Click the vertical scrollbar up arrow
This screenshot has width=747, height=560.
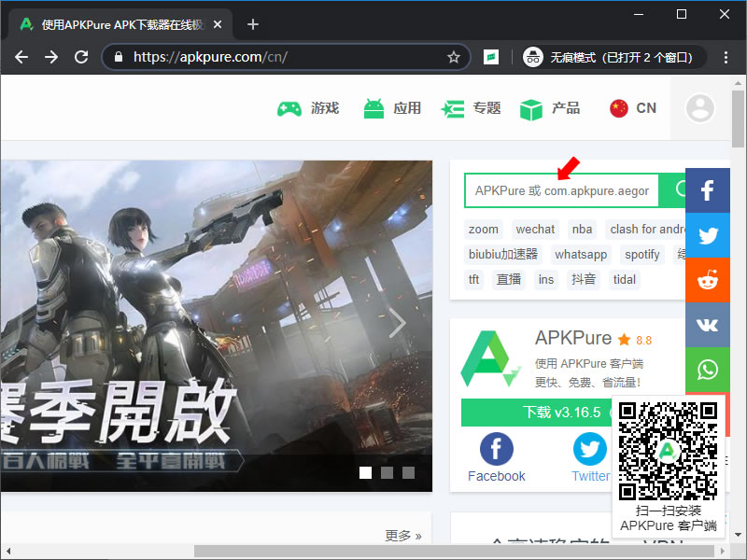pos(738,83)
